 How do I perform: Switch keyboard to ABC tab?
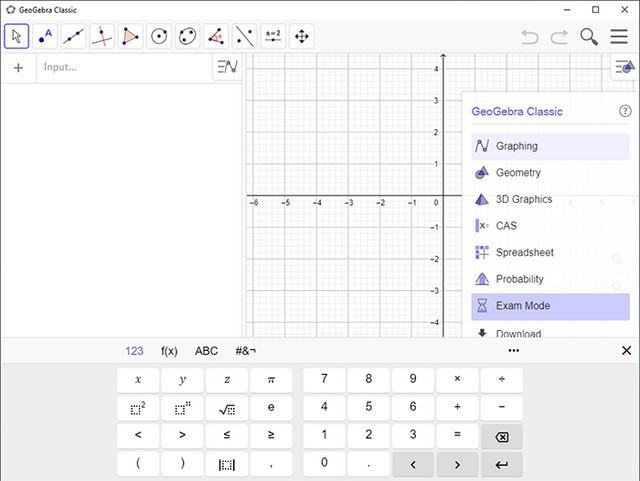206,351
